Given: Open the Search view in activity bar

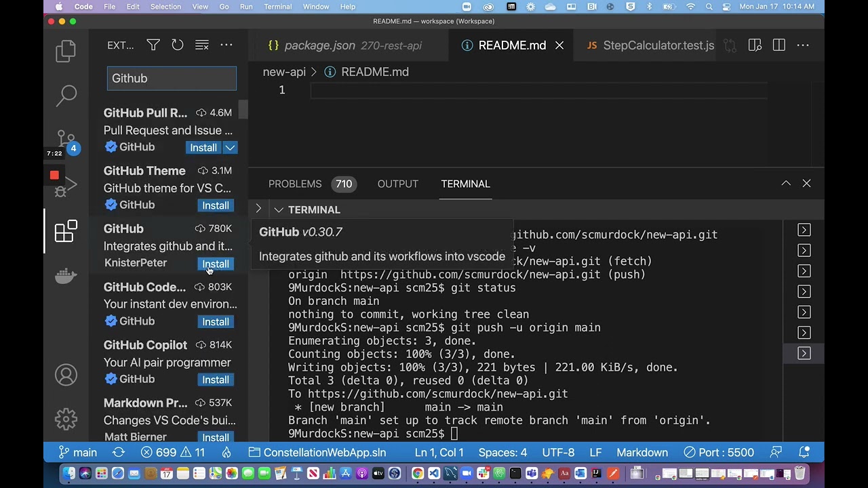Looking at the screenshot, I should pyautogui.click(x=66, y=96).
